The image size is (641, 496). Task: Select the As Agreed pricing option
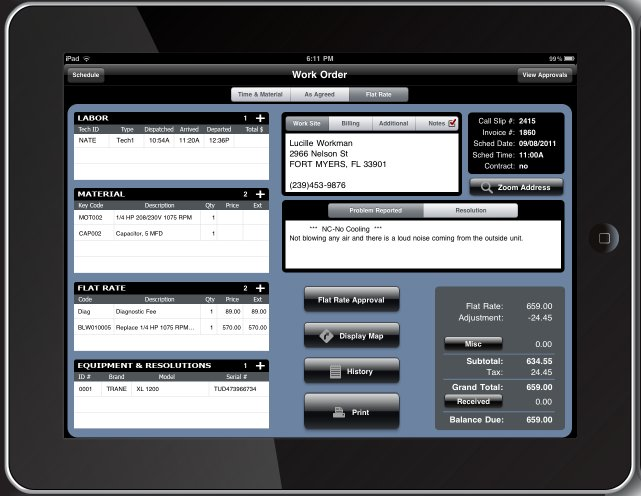click(x=320, y=95)
